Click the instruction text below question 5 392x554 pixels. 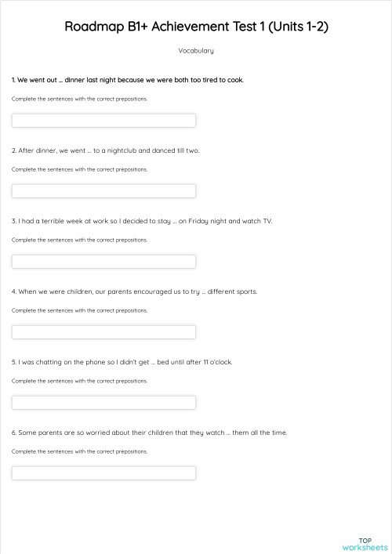pos(79,381)
